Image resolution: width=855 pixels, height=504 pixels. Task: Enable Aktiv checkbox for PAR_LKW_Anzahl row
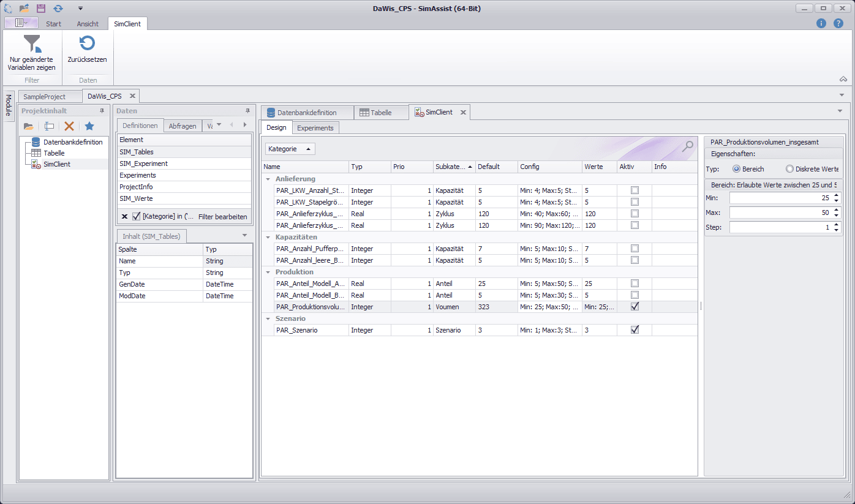tap(635, 190)
